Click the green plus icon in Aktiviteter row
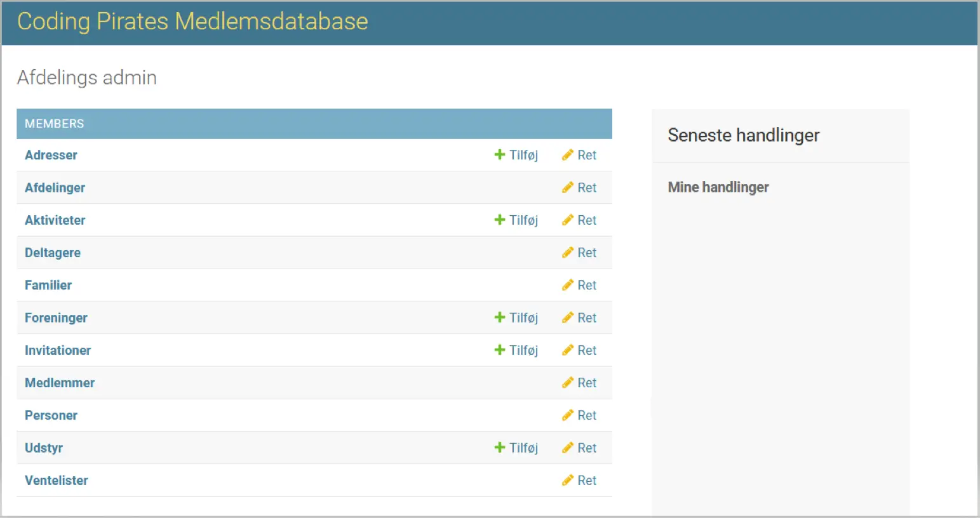The height and width of the screenshot is (518, 980). click(x=500, y=220)
